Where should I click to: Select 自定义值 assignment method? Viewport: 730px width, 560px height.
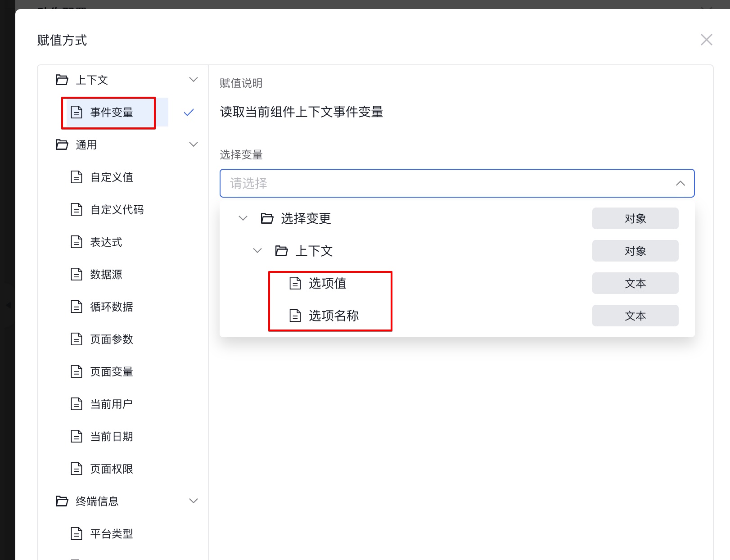112,177
